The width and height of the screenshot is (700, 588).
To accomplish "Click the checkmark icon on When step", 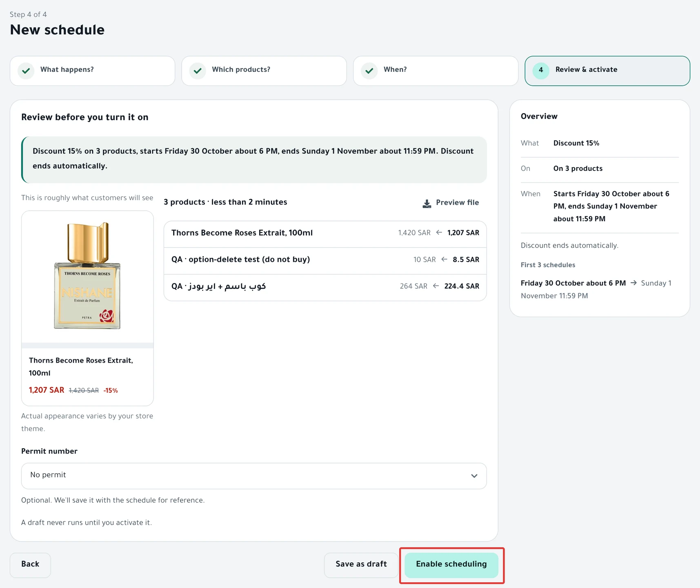I will (369, 71).
